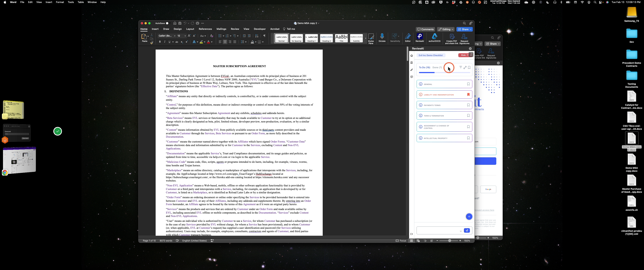Click the expand arrows icon beside filter
The width and height of the screenshot is (644, 270).
pos(465,67)
